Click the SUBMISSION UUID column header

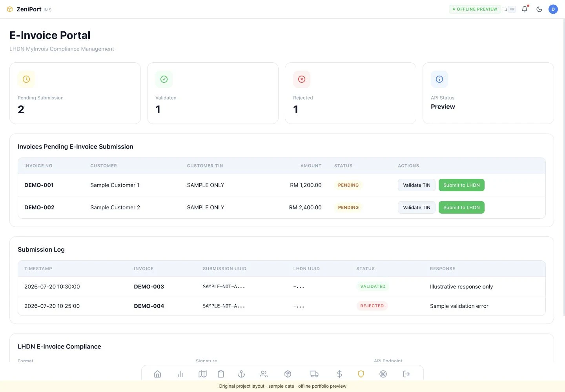(x=224, y=269)
